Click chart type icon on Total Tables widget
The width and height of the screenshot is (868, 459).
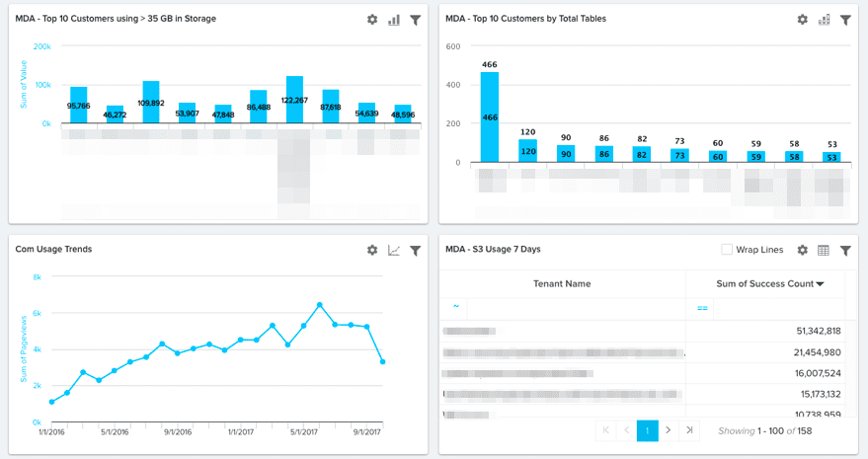(824, 20)
